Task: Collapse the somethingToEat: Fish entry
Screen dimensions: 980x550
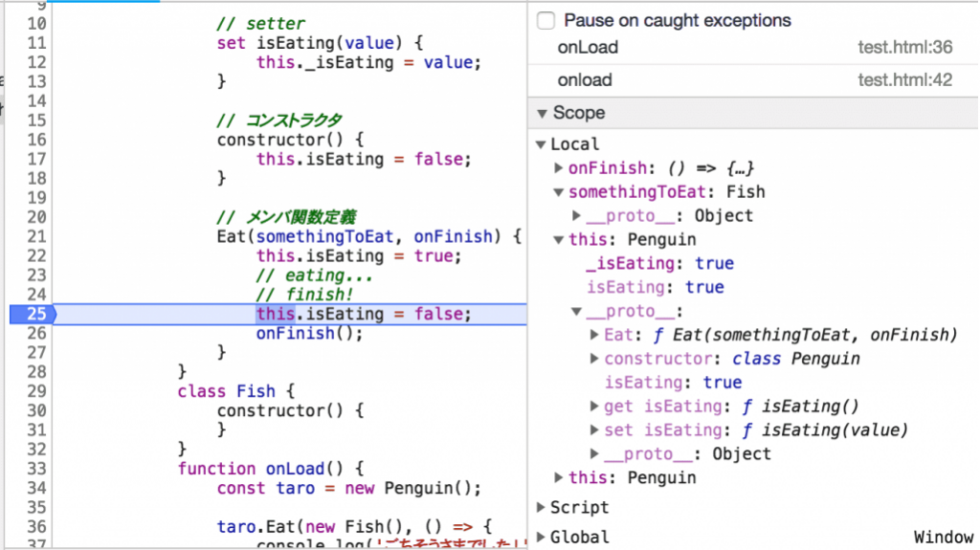Action: pos(559,192)
